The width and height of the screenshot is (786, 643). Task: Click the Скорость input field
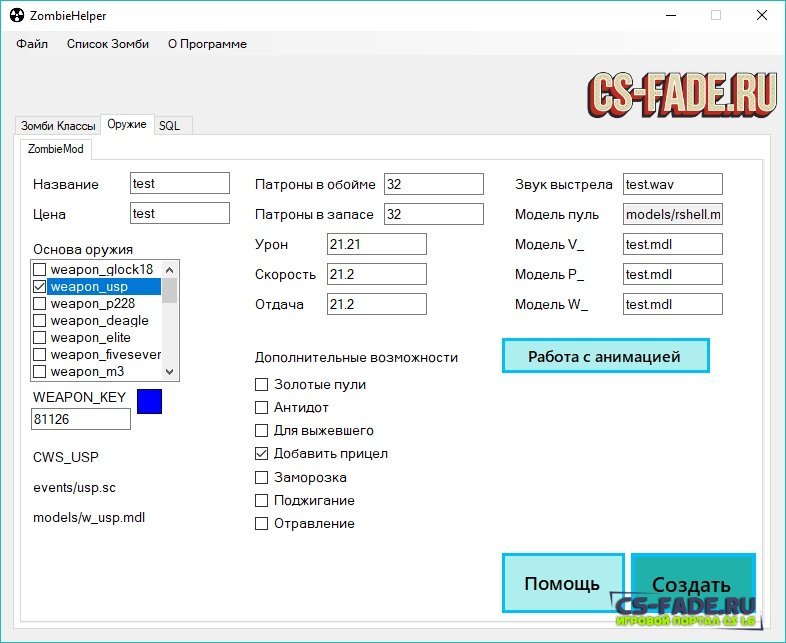tap(377, 275)
